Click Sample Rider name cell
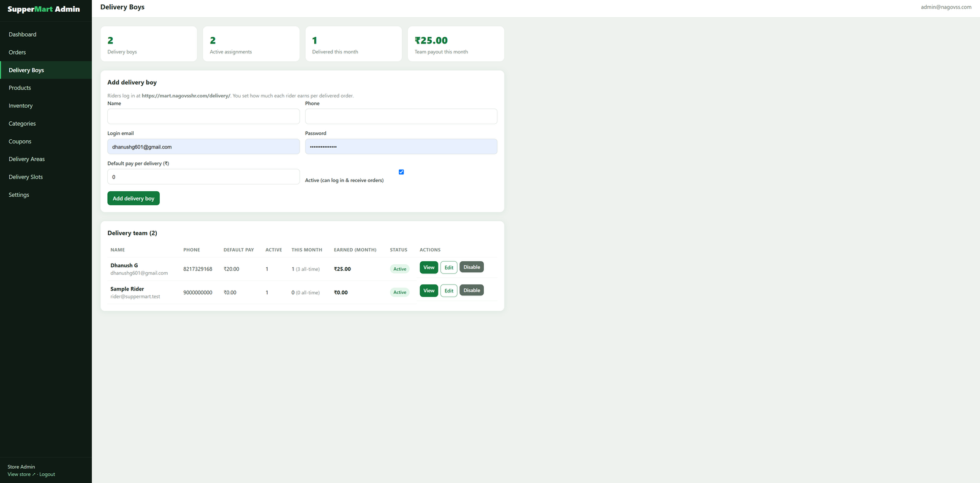 pyautogui.click(x=127, y=289)
